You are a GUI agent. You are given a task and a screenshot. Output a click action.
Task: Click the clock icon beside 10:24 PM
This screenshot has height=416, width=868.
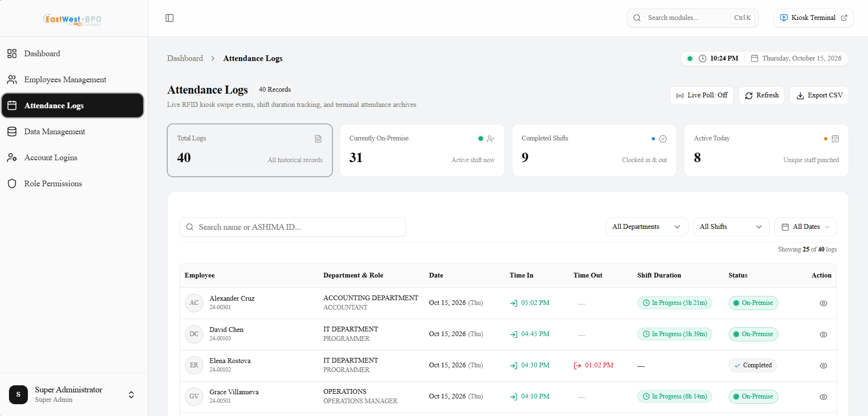click(703, 59)
